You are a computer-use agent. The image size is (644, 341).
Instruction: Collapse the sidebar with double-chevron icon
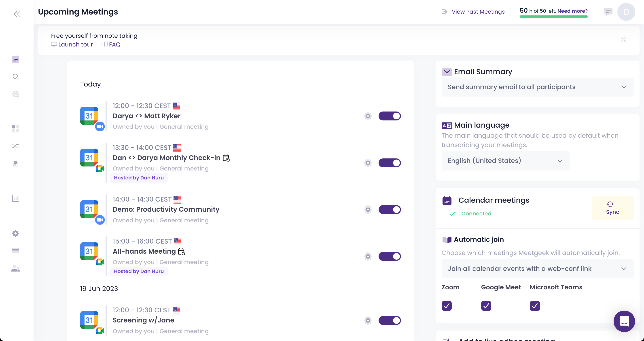17,14
